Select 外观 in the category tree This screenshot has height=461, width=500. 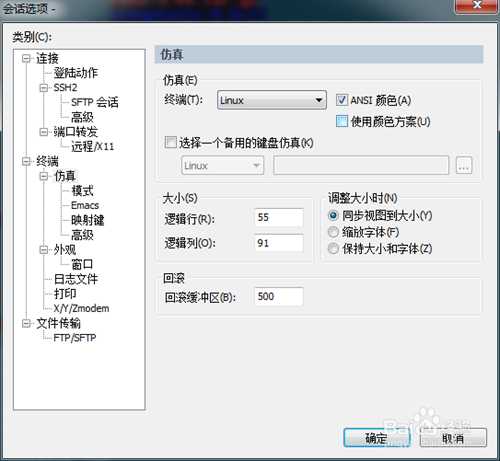click(65, 250)
